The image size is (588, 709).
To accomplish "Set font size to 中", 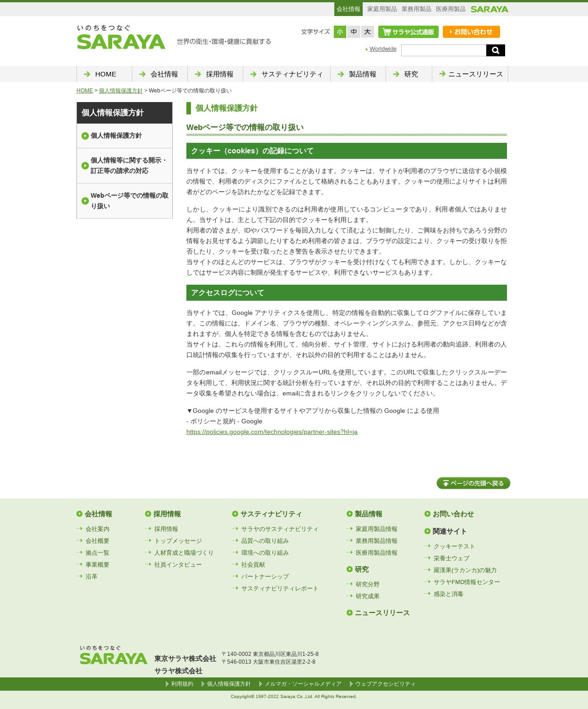I will [354, 32].
